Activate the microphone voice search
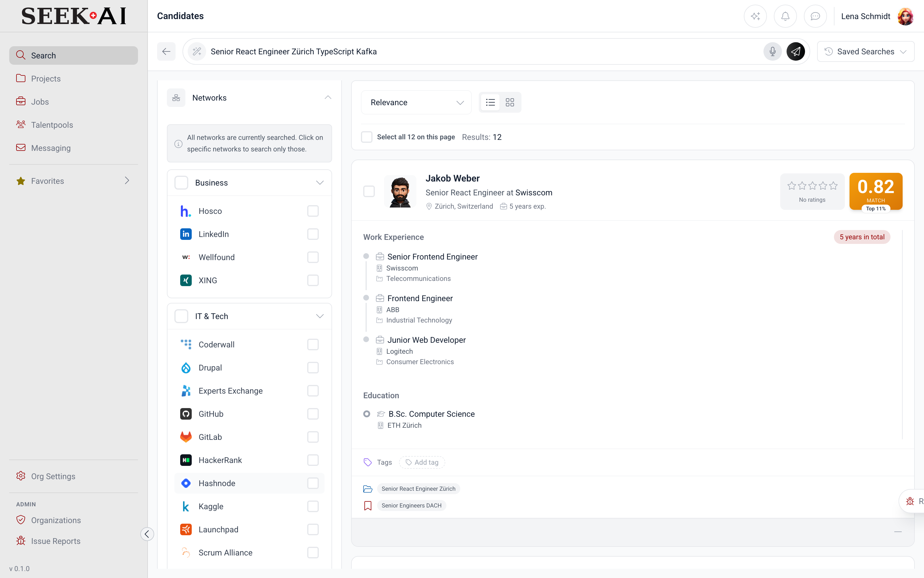The width and height of the screenshot is (924, 578). tap(772, 51)
